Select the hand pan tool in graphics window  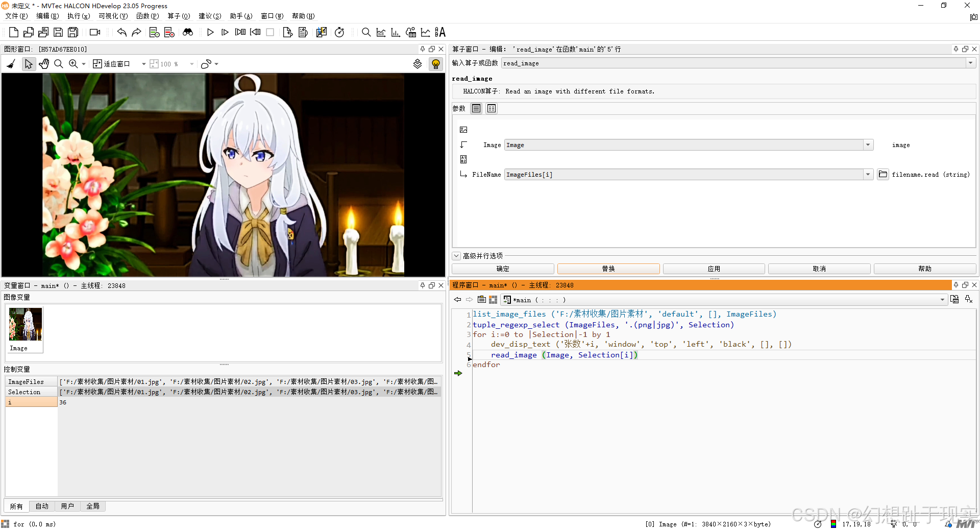pyautogui.click(x=44, y=64)
